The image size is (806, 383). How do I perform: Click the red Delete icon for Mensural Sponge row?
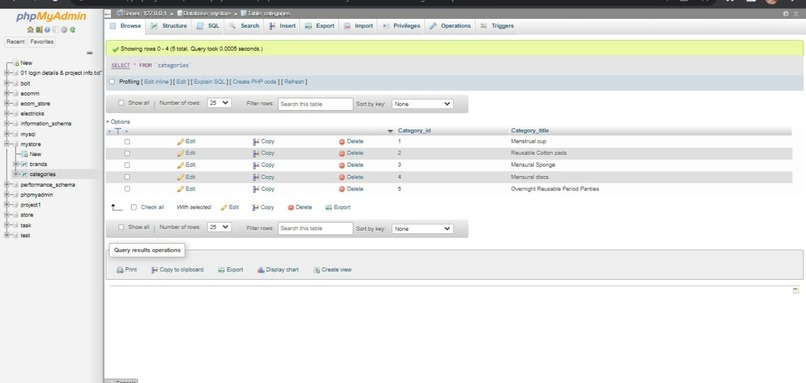click(x=342, y=165)
